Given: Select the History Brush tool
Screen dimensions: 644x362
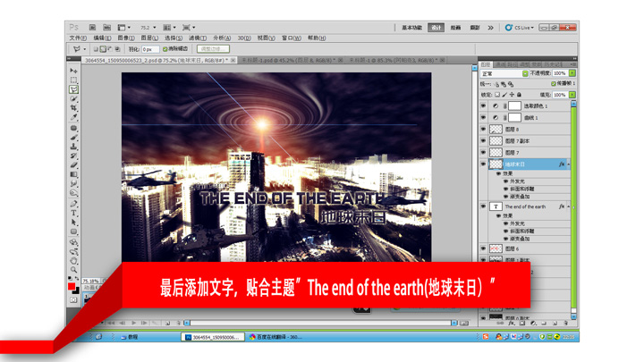Looking at the screenshot, I should [x=73, y=156].
